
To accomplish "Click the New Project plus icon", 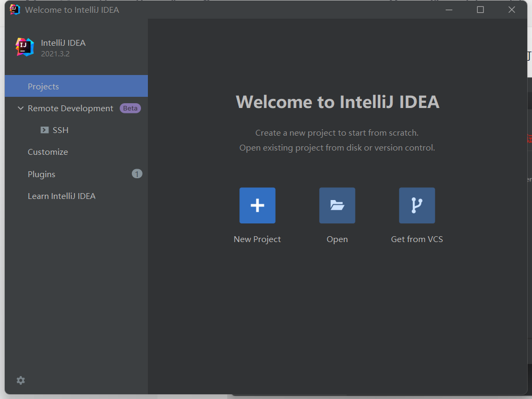I will [x=257, y=205].
